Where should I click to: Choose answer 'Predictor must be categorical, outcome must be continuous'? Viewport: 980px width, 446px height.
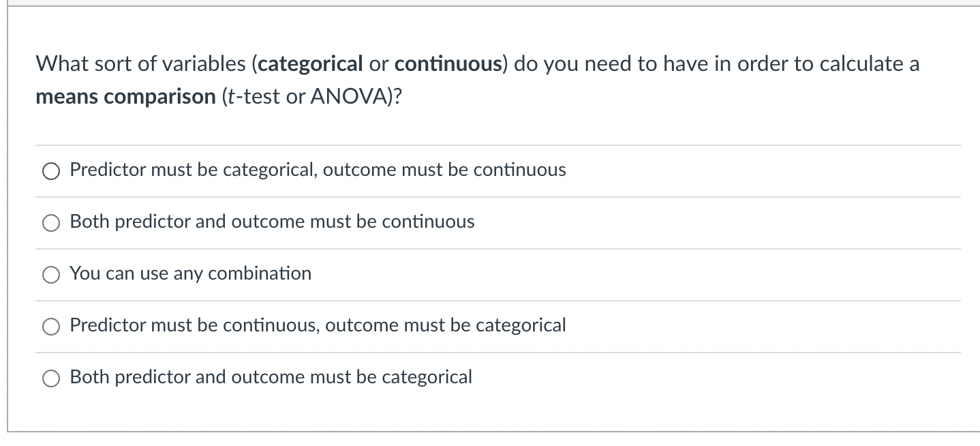317,170
